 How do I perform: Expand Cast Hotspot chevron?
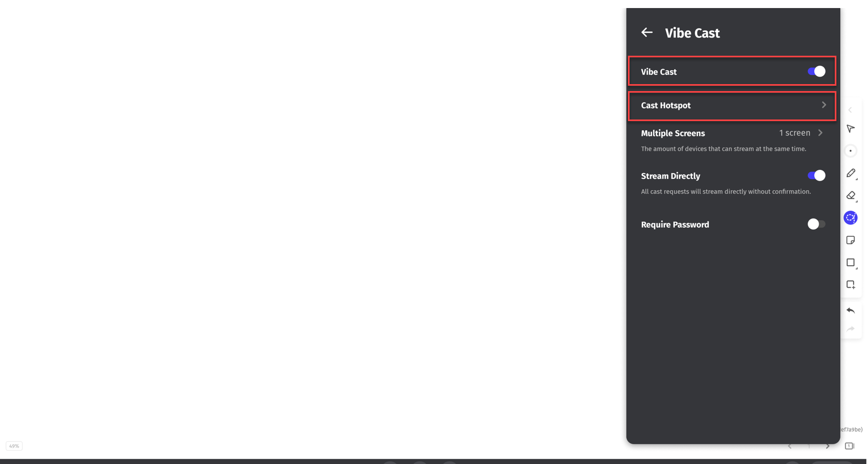(x=824, y=105)
